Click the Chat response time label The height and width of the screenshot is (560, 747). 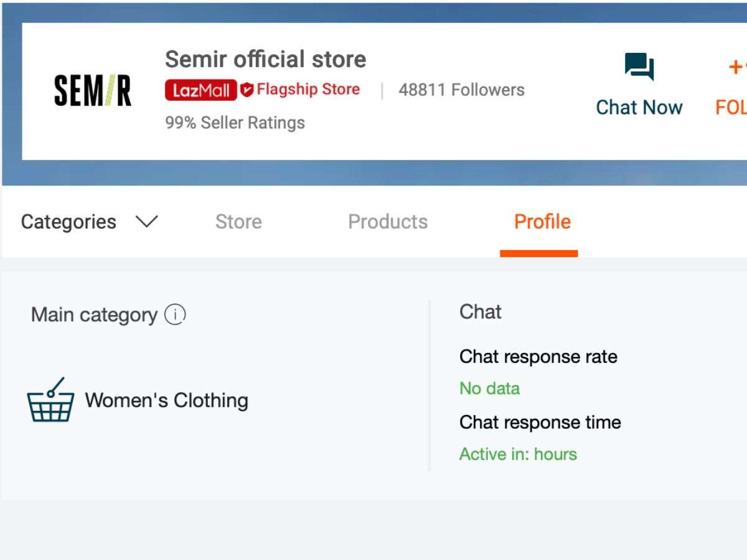tap(540, 422)
